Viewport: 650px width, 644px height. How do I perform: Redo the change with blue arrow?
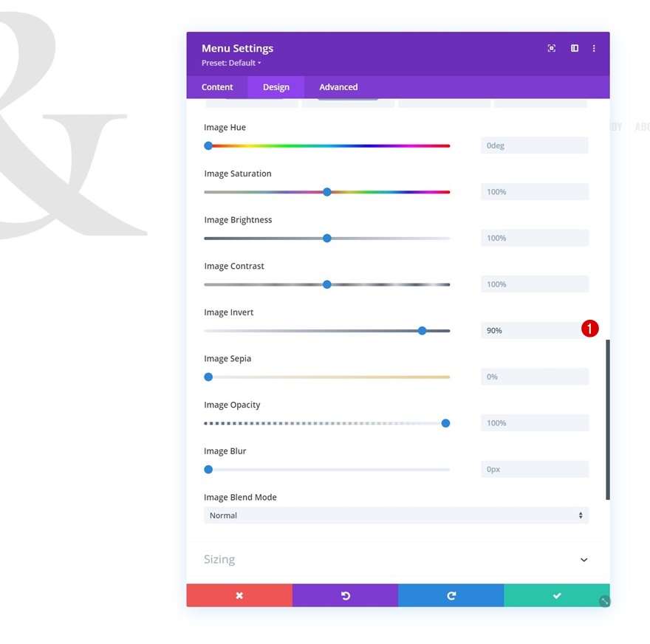click(x=451, y=595)
